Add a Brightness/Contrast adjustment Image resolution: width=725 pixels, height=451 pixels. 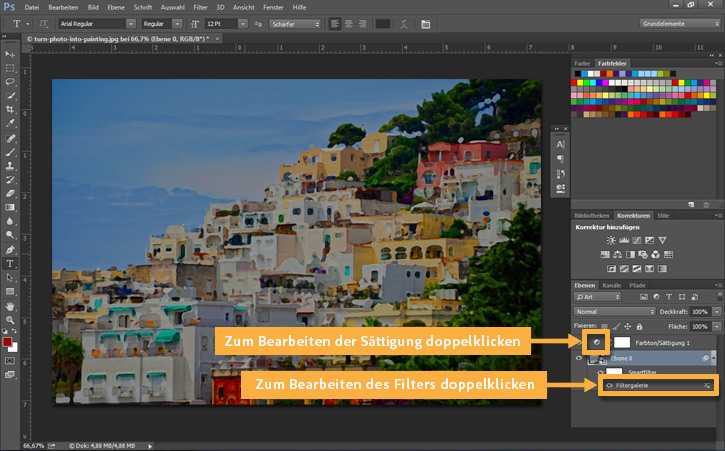(x=611, y=241)
